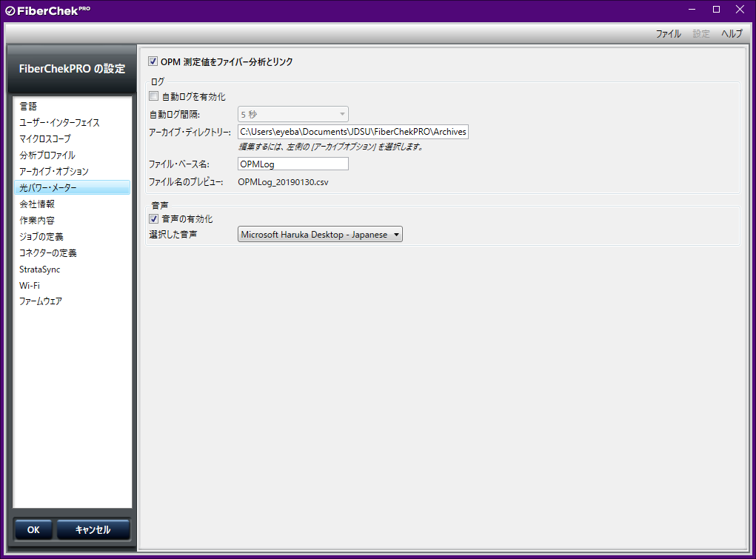Viewport: 756px width, 559px height.
Task: Select StrataSync in the sidebar
Action: coord(73,269)
